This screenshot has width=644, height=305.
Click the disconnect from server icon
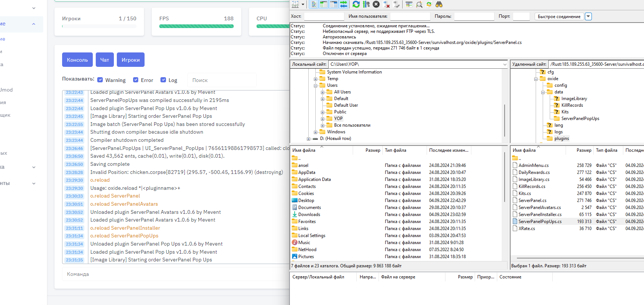[386, 4]
